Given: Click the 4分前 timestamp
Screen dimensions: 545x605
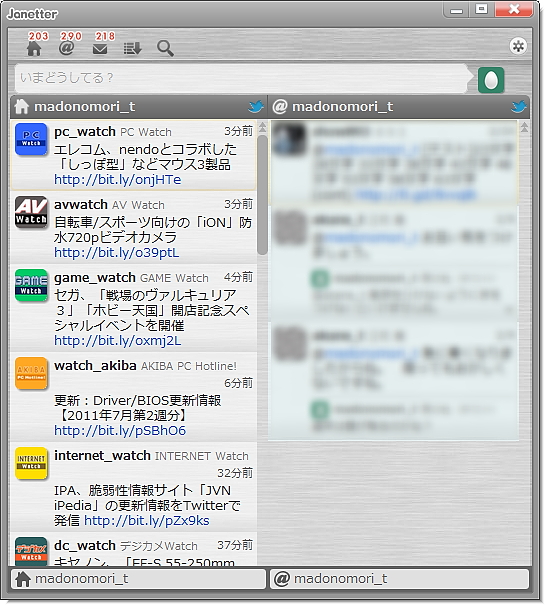Looking at the screenshot, I should click(x=238, y=277).
